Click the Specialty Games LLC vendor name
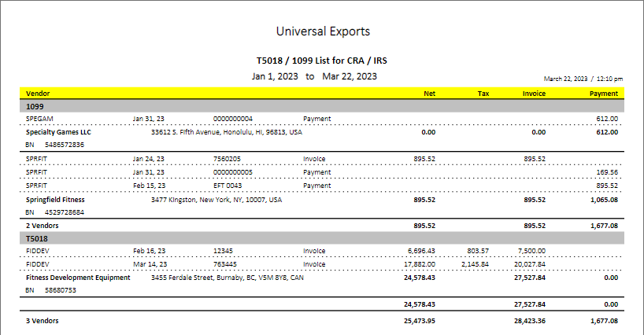Image resolution: width=644 pixels, height=335 pixels. click(58, 132)
